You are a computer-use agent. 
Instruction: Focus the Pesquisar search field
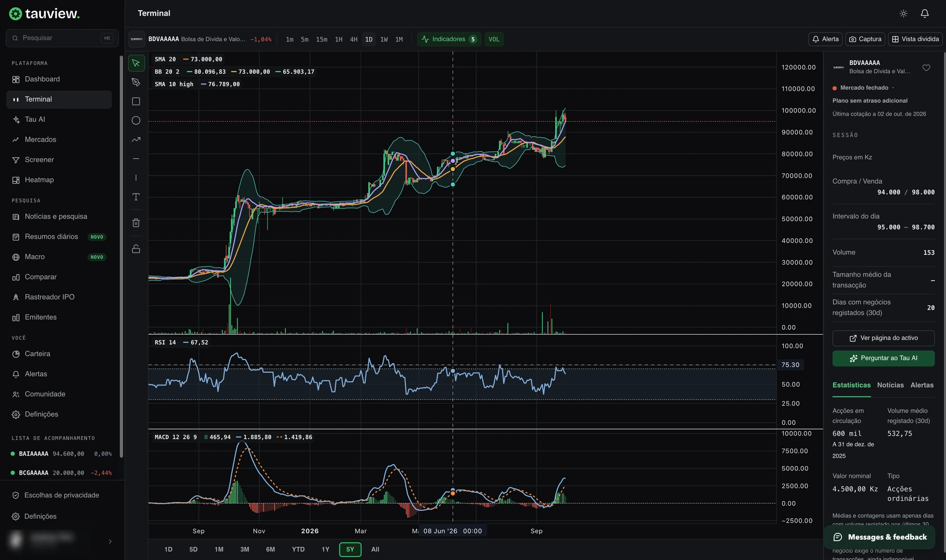point(62,38)
